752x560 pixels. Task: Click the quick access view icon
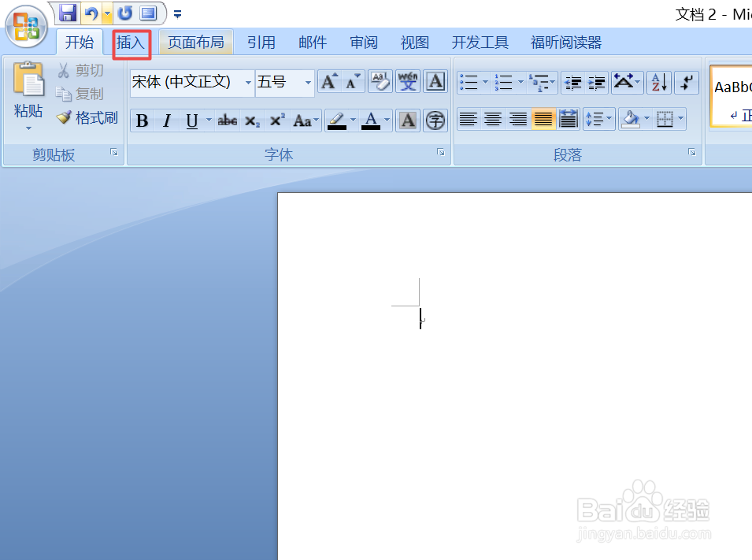(x=148, y=13)
